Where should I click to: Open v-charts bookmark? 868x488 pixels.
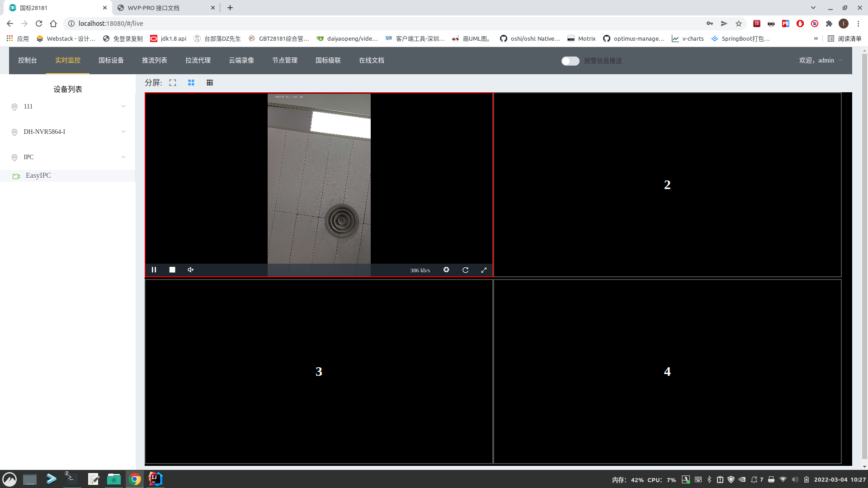(688, 38)
